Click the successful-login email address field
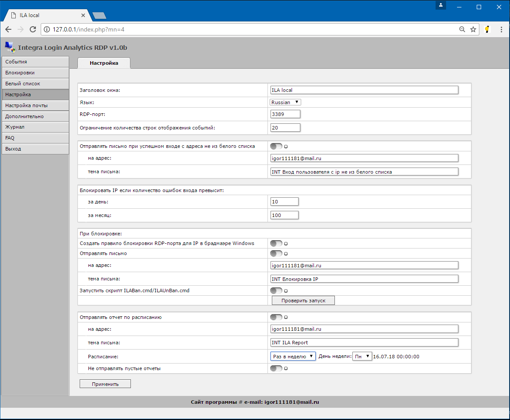The width and height of the screenshot is (510, 420). pos(364,158)
